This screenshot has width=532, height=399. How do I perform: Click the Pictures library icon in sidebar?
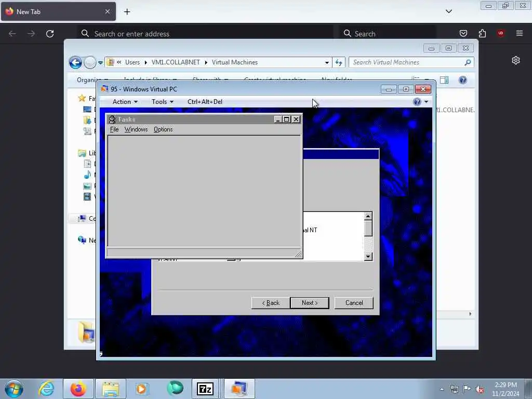(x=87, y=186)
